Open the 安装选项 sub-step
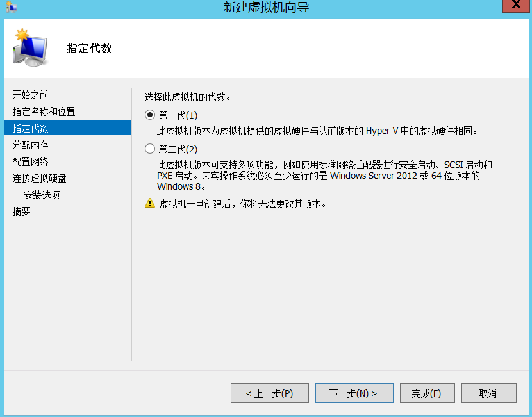Screen dimensions: 532x417 42,195
